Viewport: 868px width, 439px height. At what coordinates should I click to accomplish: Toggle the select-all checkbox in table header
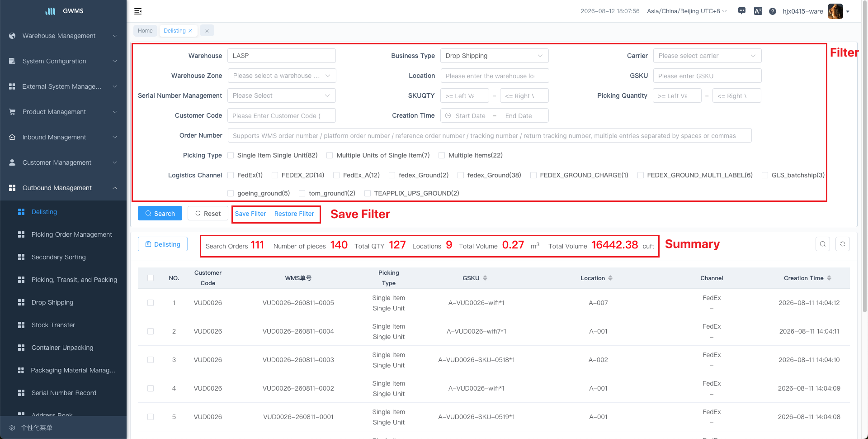(x=151, y=278)
